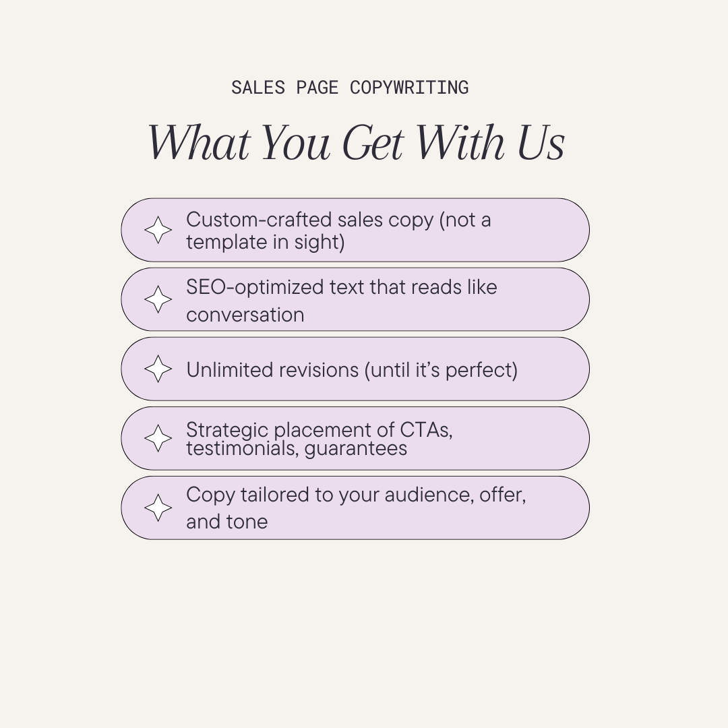Click the star icon beside Strategic placement of CTAs

click(x=158, y=438)
